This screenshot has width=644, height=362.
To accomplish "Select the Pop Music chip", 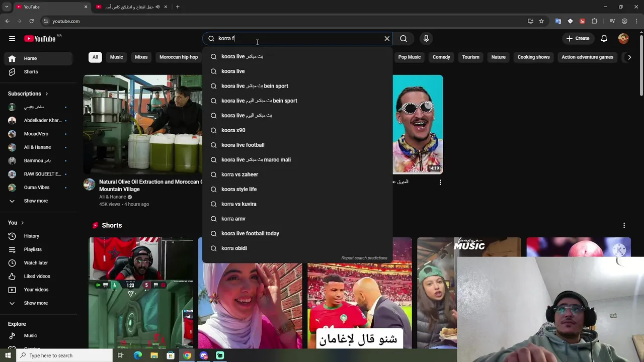I will tap(410, 57).
